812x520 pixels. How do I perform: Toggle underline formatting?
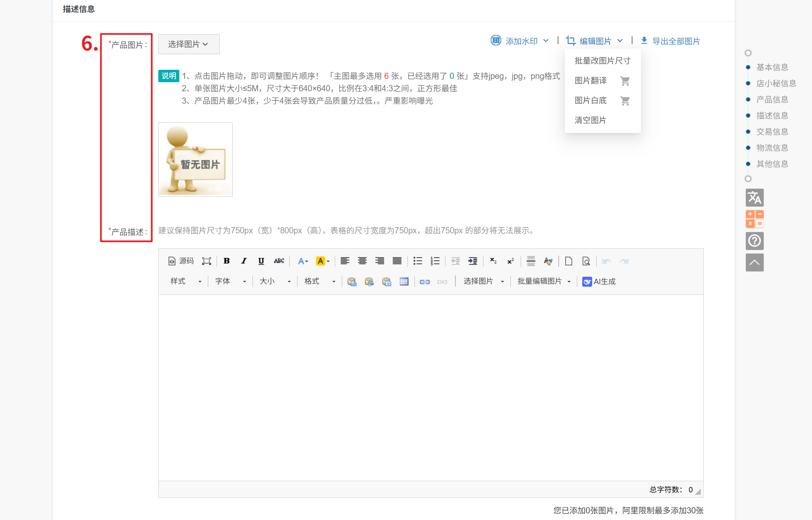pyautogui.click(x=261, y=261)
